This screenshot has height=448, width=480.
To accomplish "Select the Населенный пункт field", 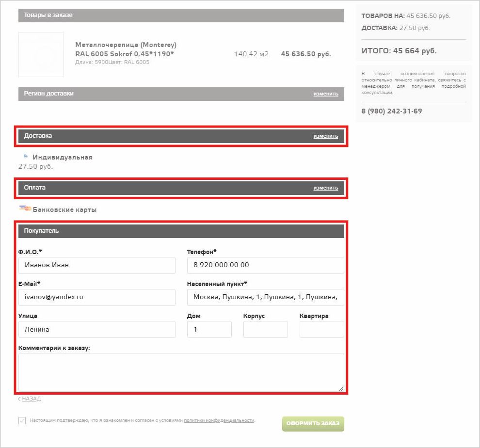I will tap(265, 297).
